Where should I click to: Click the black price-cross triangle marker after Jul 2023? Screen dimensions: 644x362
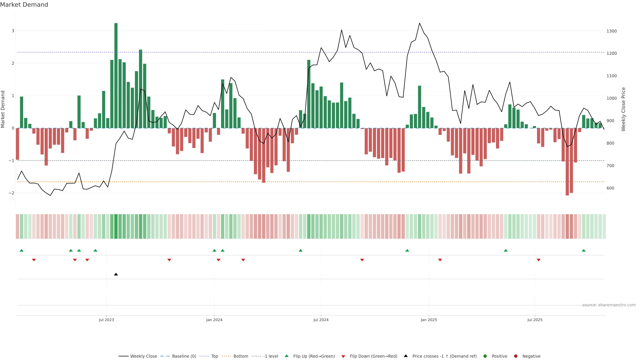click(116, 274)
